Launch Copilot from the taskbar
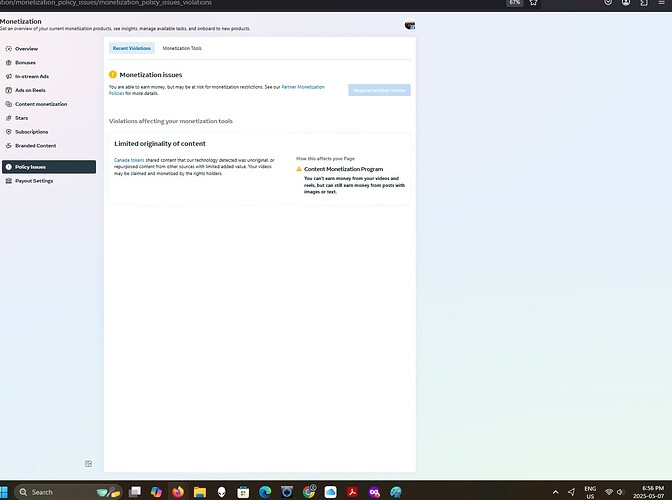This screenshot has height=500, width=672. [x=156, y=492]
